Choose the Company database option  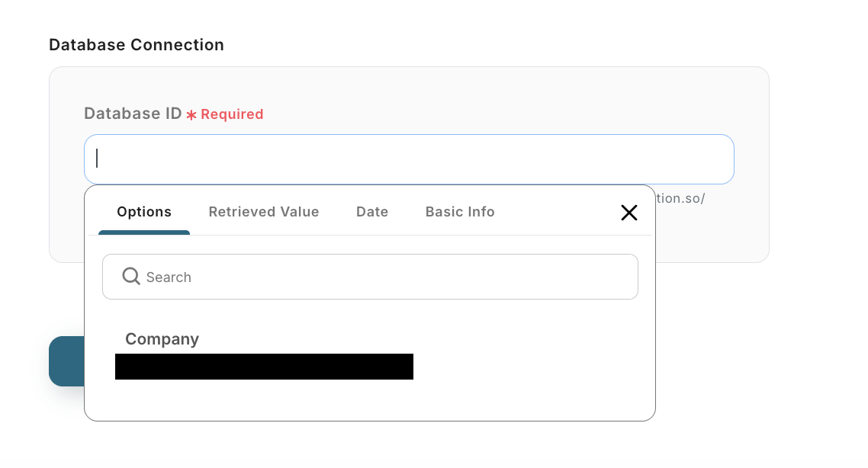162,339
